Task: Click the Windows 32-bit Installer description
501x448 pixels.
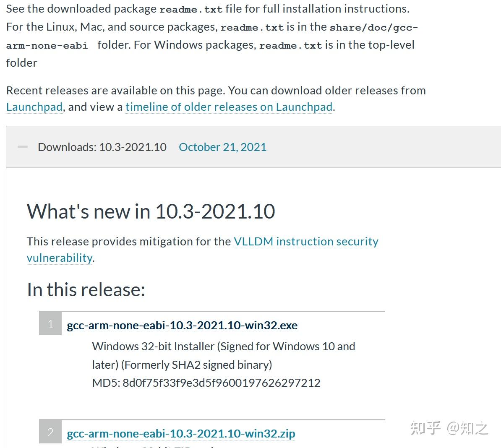Action: [223, 346]
